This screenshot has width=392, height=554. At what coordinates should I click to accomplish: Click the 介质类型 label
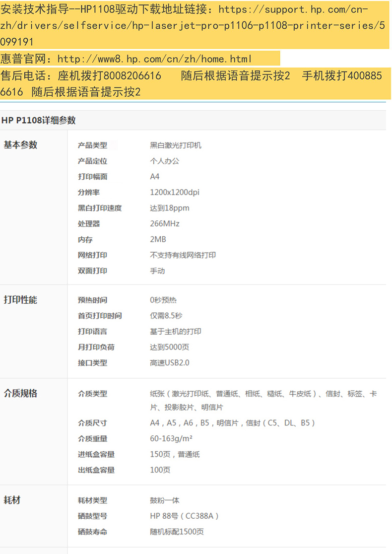92,394
